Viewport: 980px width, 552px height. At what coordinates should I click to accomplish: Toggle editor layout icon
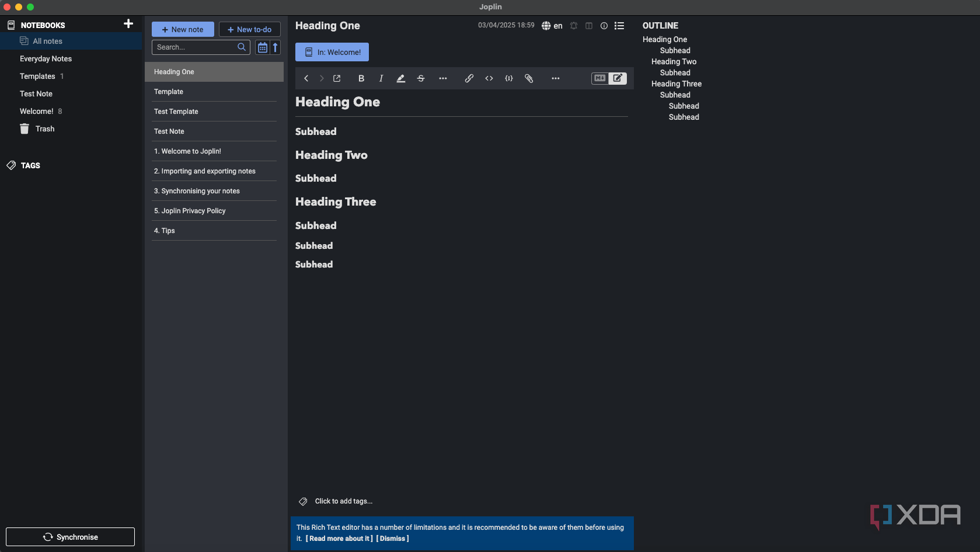589,26
